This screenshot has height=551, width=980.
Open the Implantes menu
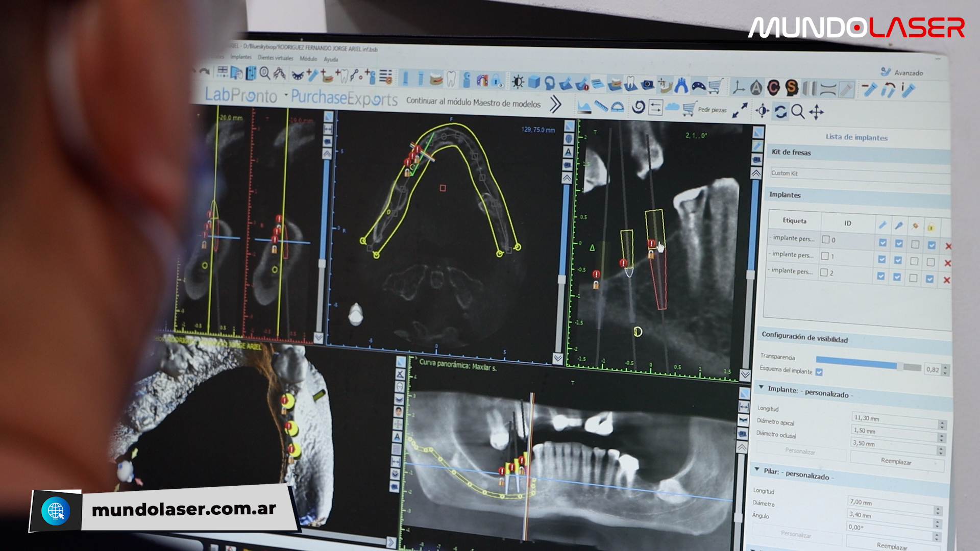[241, 57]
